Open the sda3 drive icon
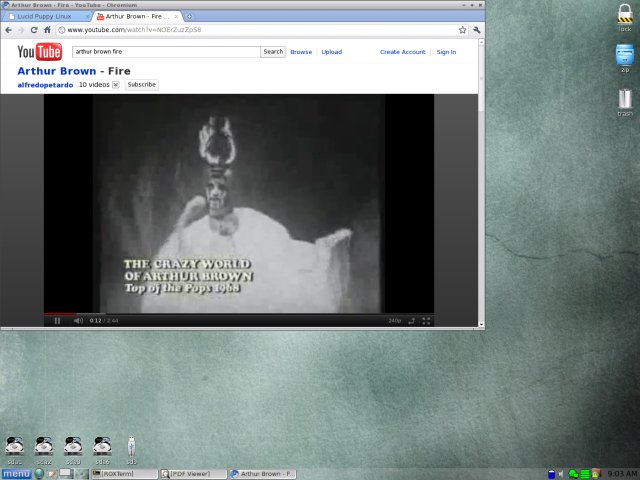The width and height of the screenshot is (640, 480). [73, 450]
